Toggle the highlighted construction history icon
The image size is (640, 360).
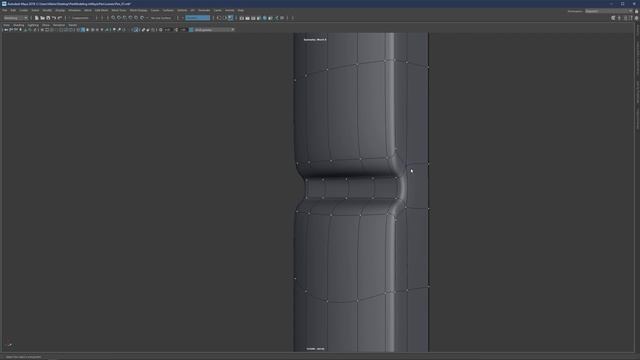point(231,18)
